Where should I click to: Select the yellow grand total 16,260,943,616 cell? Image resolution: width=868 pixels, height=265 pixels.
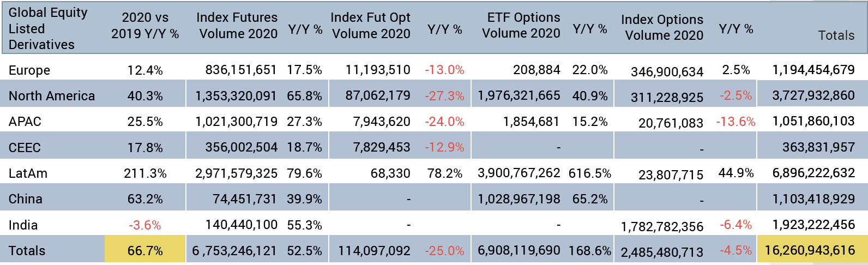point(810,250)
